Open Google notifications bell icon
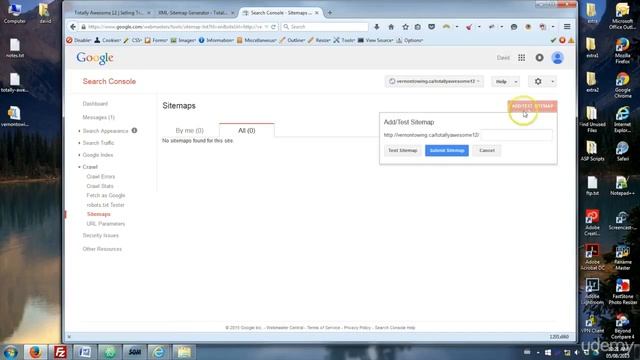 pyautogui.click(x=540, y=58)
